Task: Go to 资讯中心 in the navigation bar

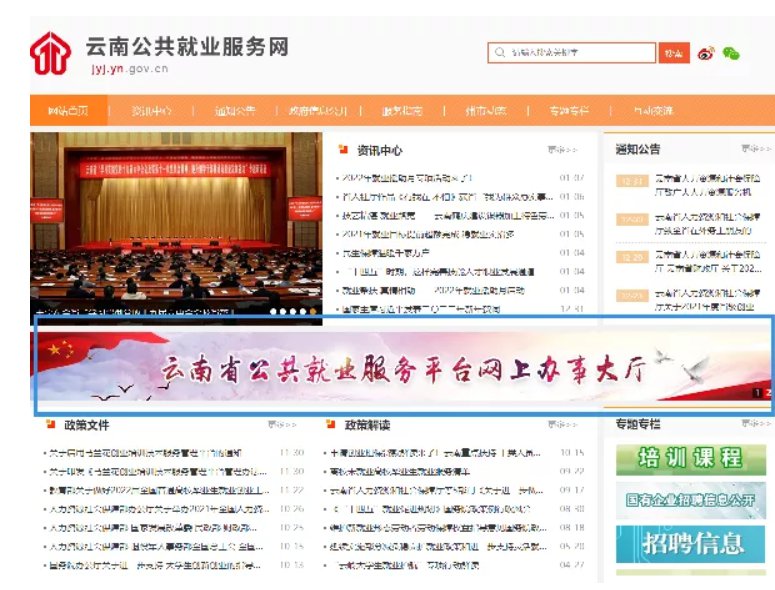Action: pyautogui.click(x=152, y=110)
